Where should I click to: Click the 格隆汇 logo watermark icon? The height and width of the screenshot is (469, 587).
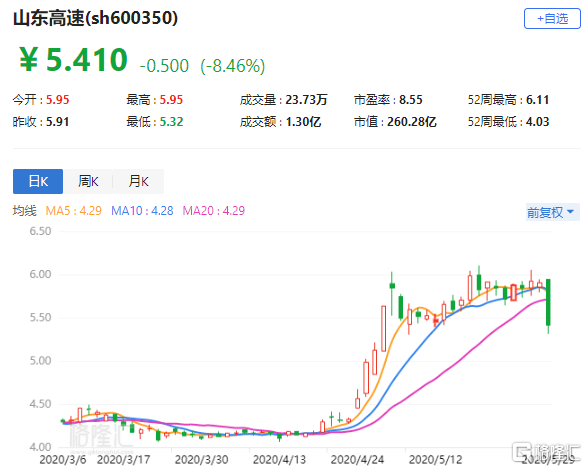521,452
